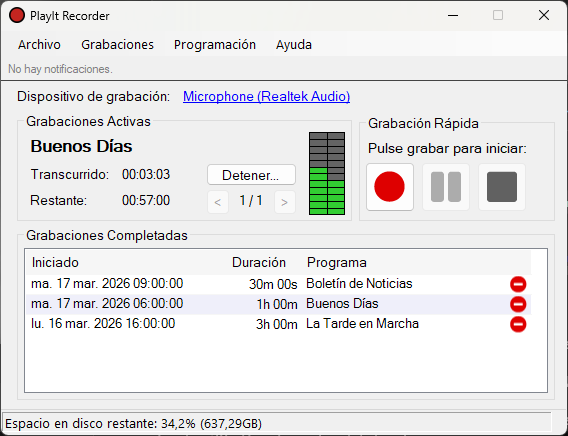568x436 pixels.
Task: Sort by the Iniciado column header
Action: point(55,263)
